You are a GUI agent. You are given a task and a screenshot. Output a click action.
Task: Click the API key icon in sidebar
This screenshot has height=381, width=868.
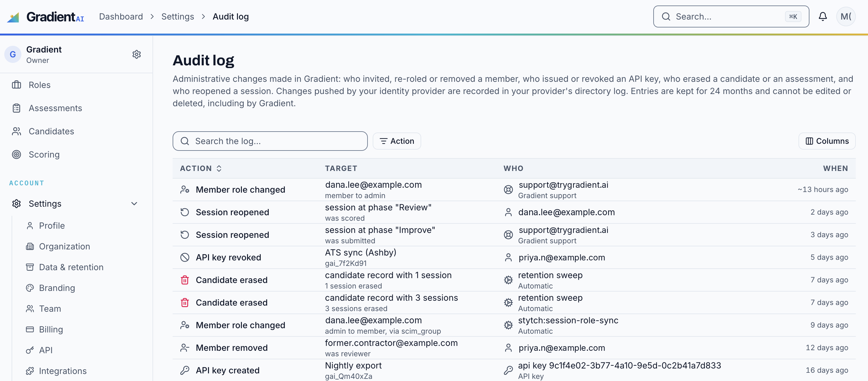pos(30,350)
